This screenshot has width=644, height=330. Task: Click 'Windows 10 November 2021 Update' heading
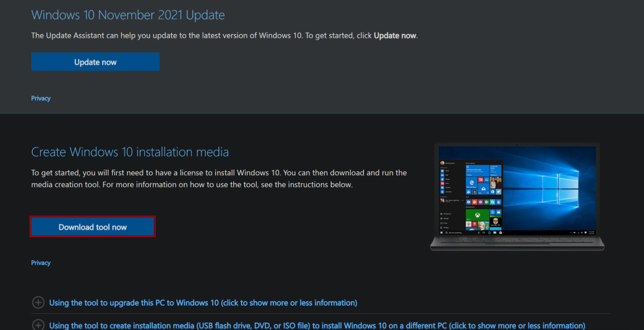tap(127, 15)
